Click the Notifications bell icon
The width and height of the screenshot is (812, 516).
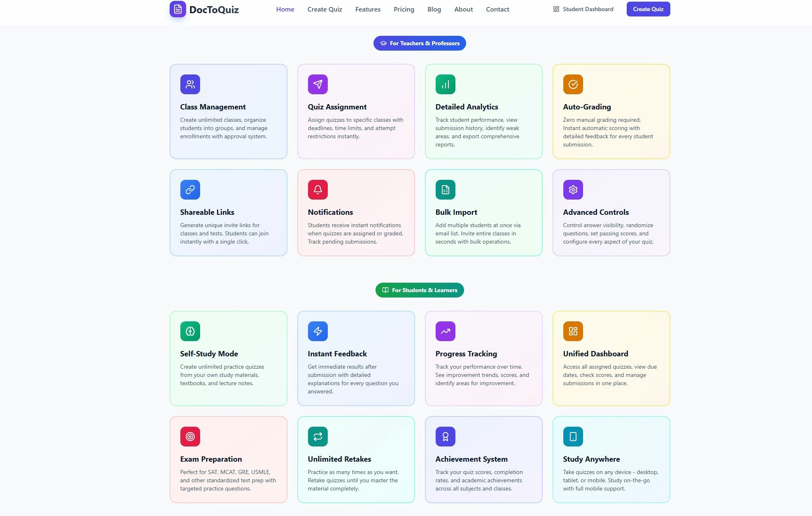317,190
